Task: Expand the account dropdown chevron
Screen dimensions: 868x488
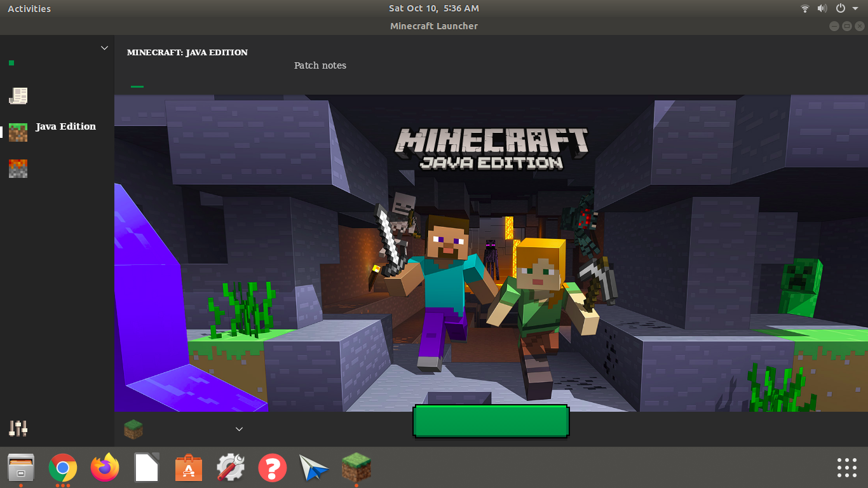Action: pyautogui.click(x=105, y=48)
